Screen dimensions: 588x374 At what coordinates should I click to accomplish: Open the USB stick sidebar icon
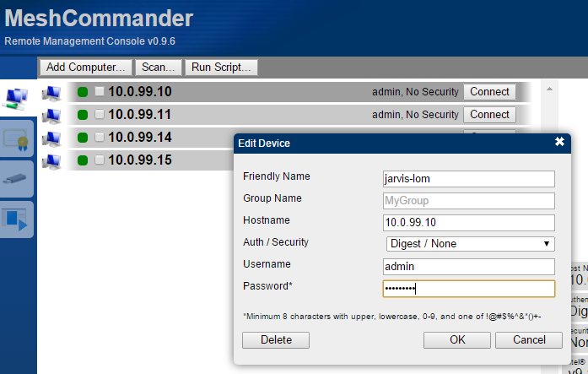[16, 179]
